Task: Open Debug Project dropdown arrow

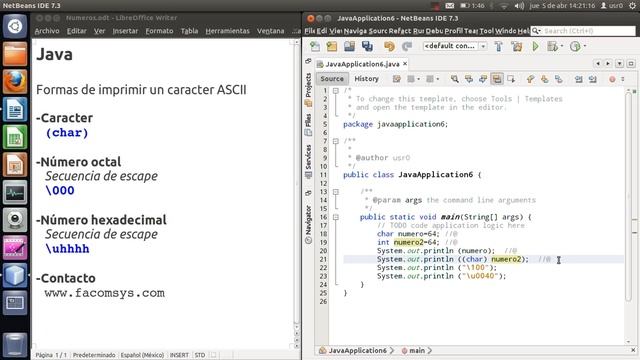Action: [x=562, y=46]
